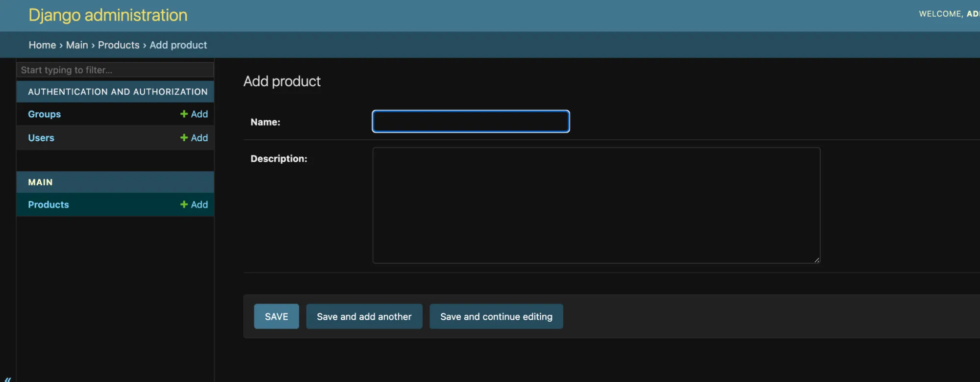This screenshot has width=980, height=382.
Task: Click Save and add another
Action: [364, 316]
